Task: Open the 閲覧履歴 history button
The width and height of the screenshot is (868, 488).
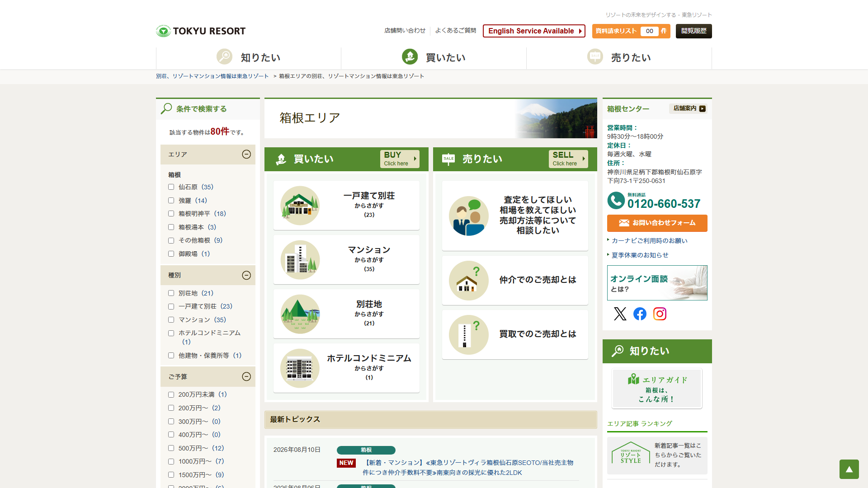Action: tap(693, 31)
